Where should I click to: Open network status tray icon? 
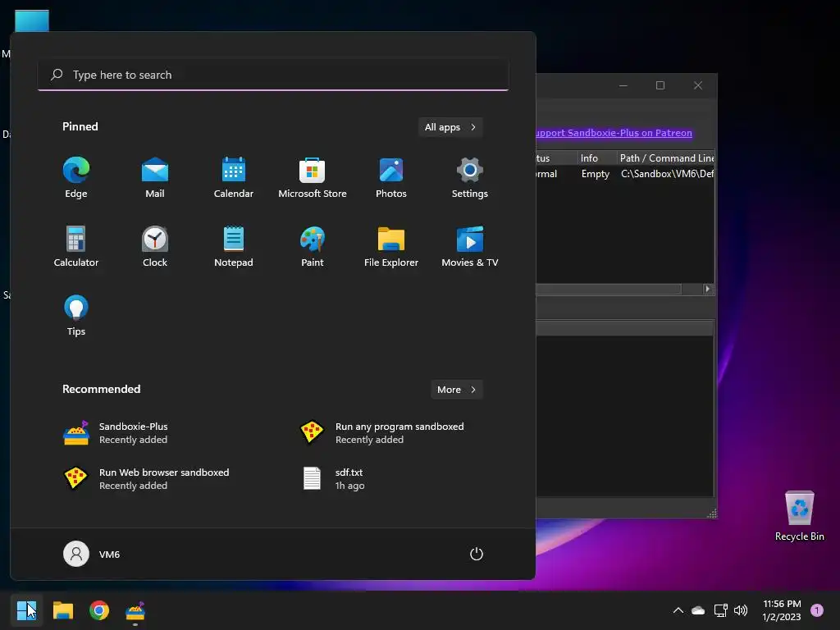(720, 610)
